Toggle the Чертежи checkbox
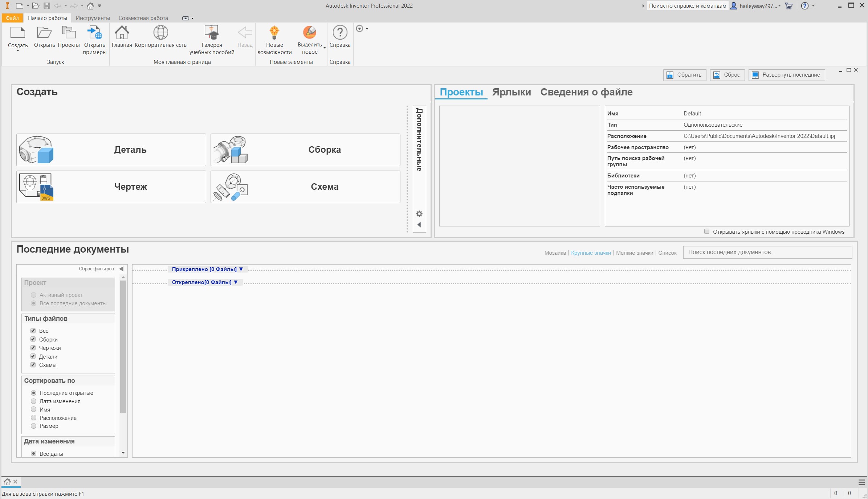868x499 pixels. click(x=33, y=348)
